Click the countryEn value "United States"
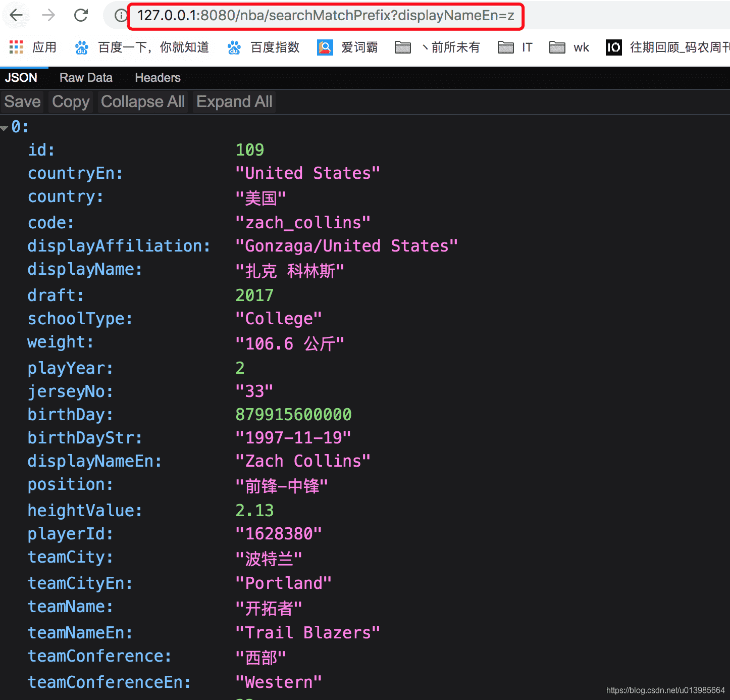730x700 pixels. coord(307,173)
